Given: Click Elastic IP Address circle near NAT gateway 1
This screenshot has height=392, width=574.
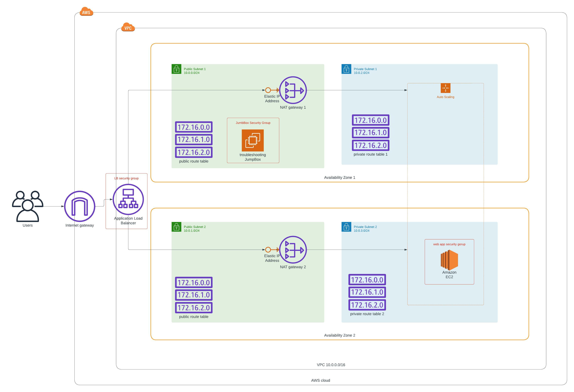Looking at the screenshot, I should (268, 90).
